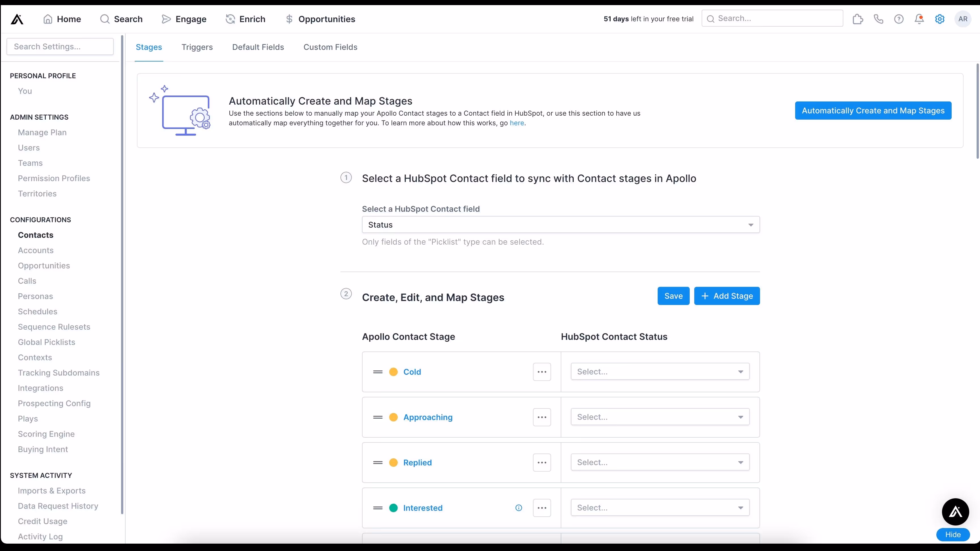Switch to the Triggers tab
The width and height of the screenshot is (980, 551).
pos(197,47)
